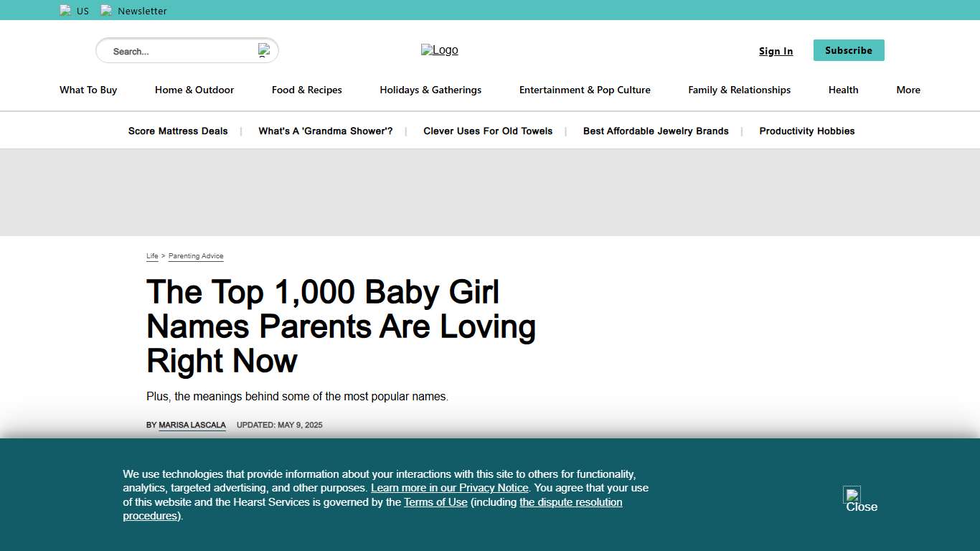Expand the More navigation menu

point(908,90)
